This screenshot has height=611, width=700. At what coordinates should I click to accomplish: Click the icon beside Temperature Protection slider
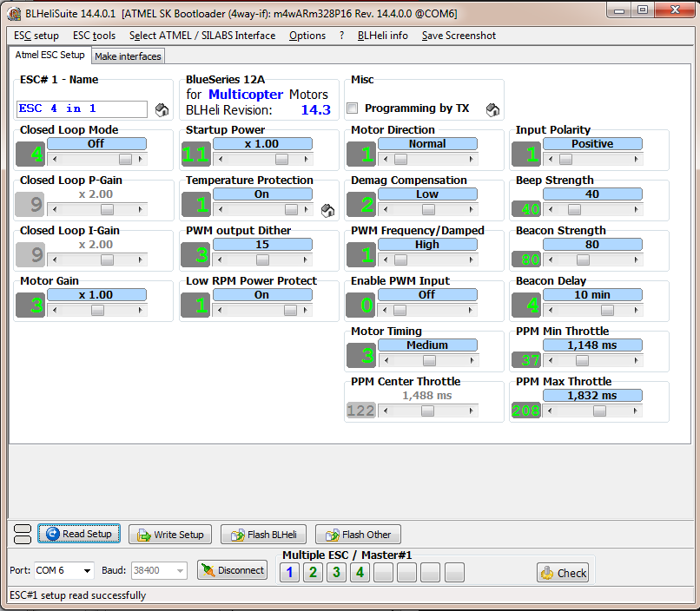click(327, 211)
